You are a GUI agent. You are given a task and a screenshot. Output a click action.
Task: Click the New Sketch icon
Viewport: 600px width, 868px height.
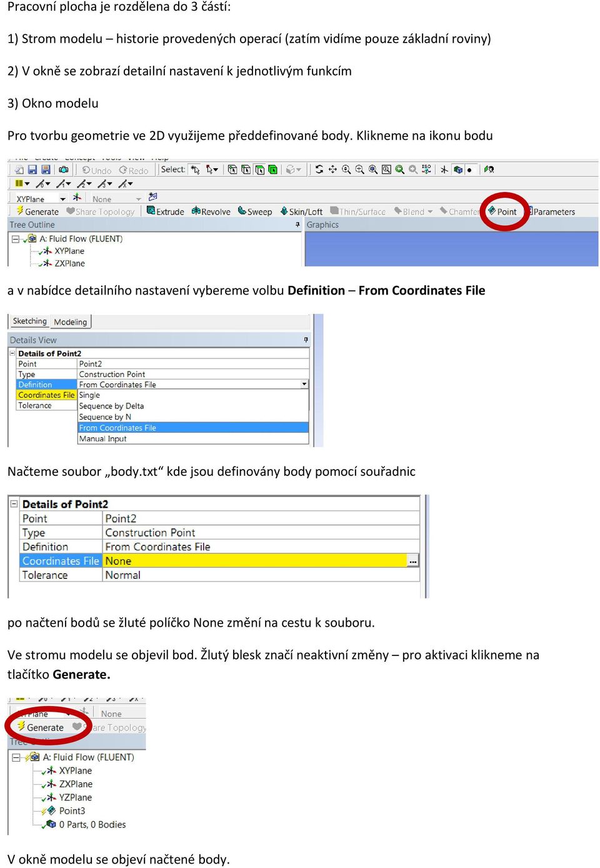click(152, 197)
